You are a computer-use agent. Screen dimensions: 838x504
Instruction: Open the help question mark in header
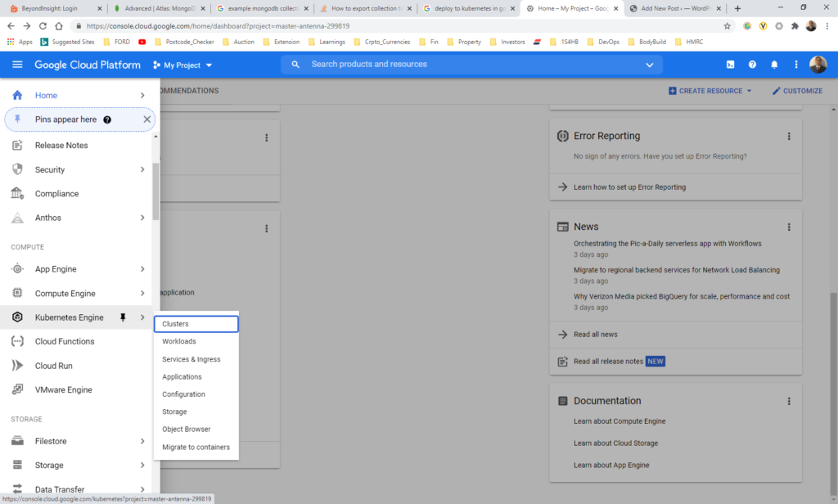[752, 65]
